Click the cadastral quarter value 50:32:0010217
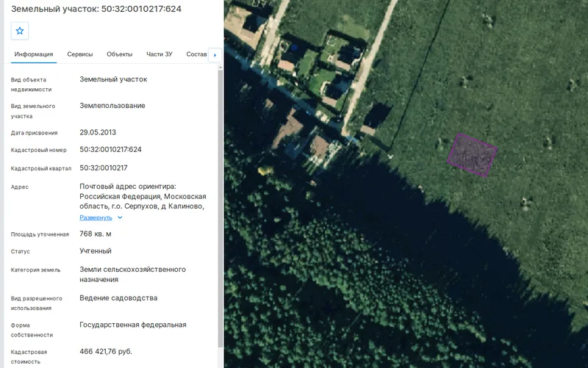The height and width of the screenshot is (368, 588). pyautogui.click(x=104, y=168)
